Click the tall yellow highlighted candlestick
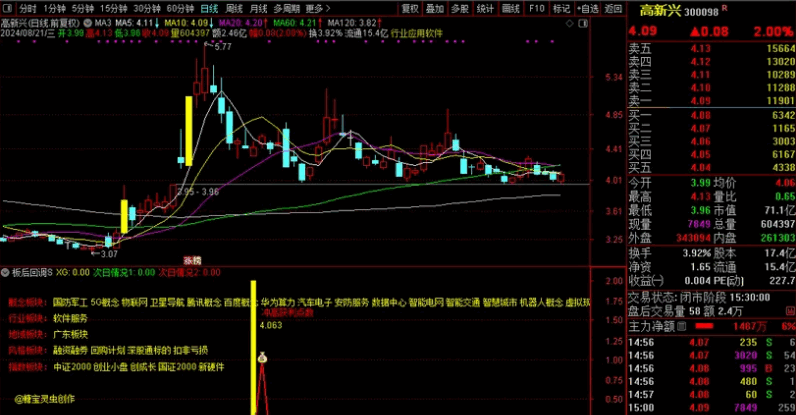796x415 pixels. point(189,131)
